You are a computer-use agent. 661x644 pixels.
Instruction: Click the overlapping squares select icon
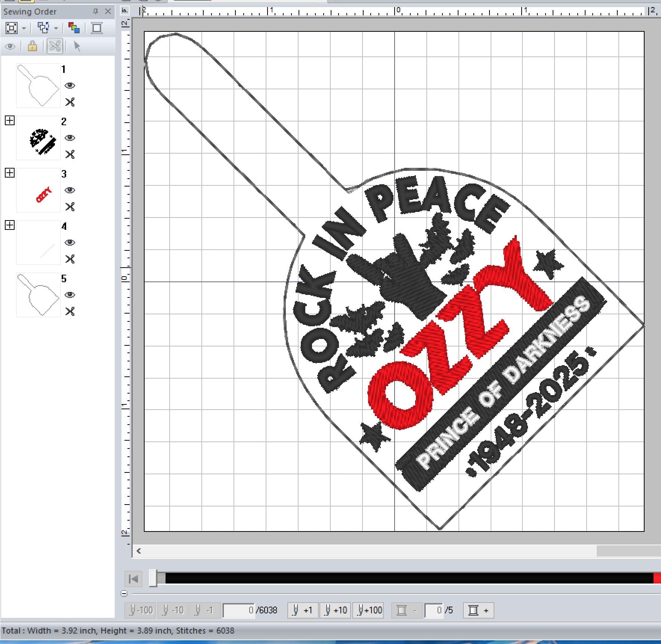(x=44, y=28)
